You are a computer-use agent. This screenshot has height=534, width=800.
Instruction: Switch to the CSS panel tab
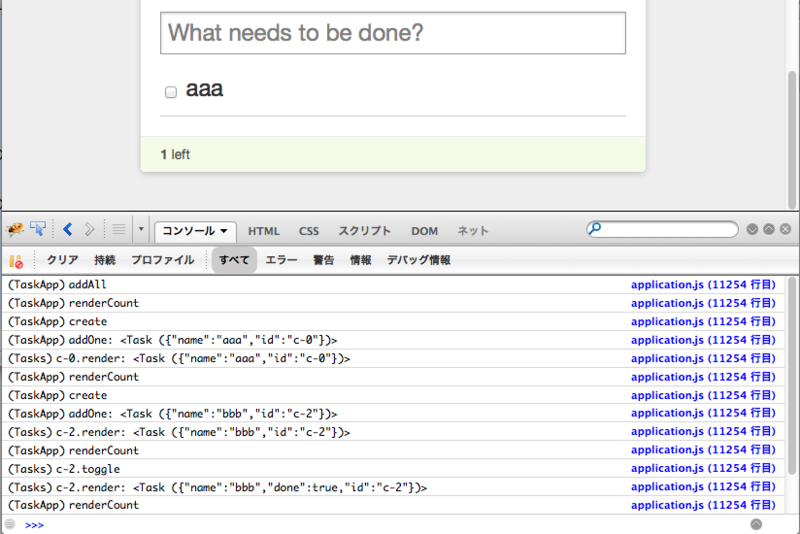(x=309, y=231)
